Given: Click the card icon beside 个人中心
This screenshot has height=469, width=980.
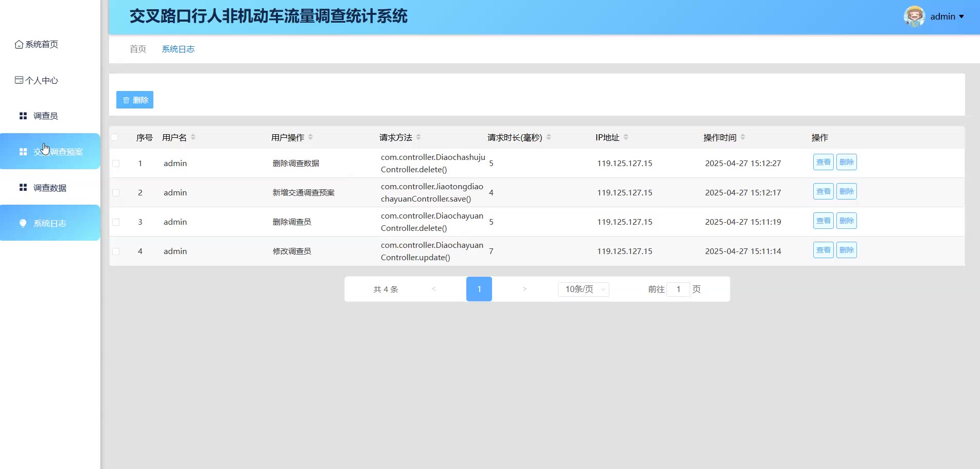Looking at the screenshot, I should tap(19, 80).
